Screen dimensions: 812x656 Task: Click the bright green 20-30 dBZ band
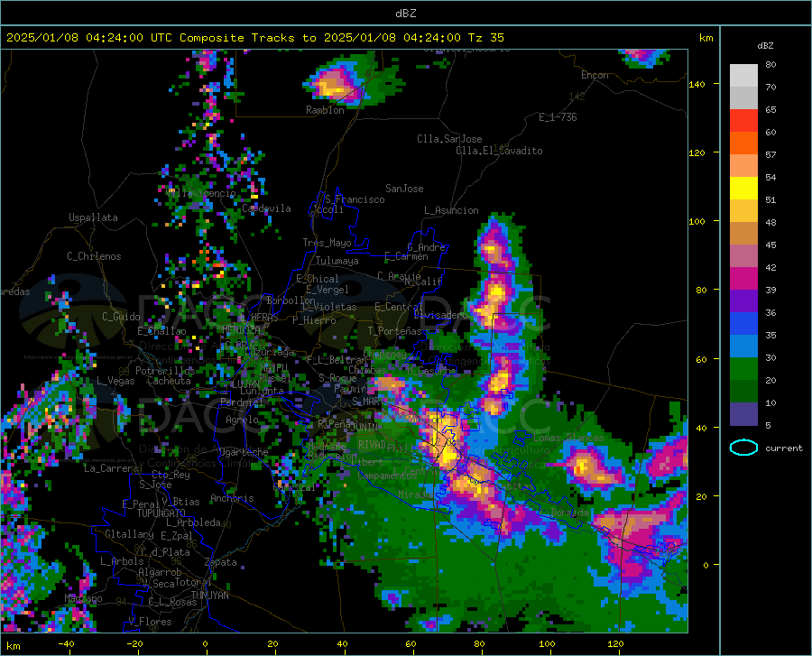743,369
